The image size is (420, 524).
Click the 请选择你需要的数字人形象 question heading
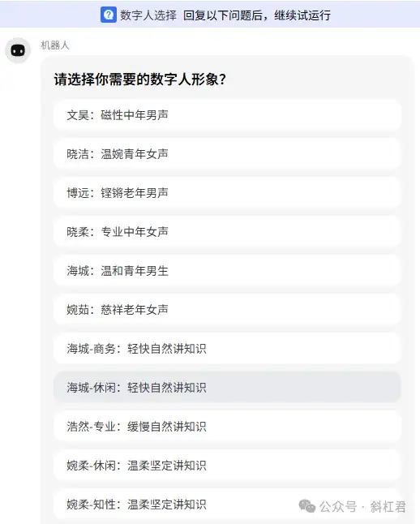(x=140, y=79)
